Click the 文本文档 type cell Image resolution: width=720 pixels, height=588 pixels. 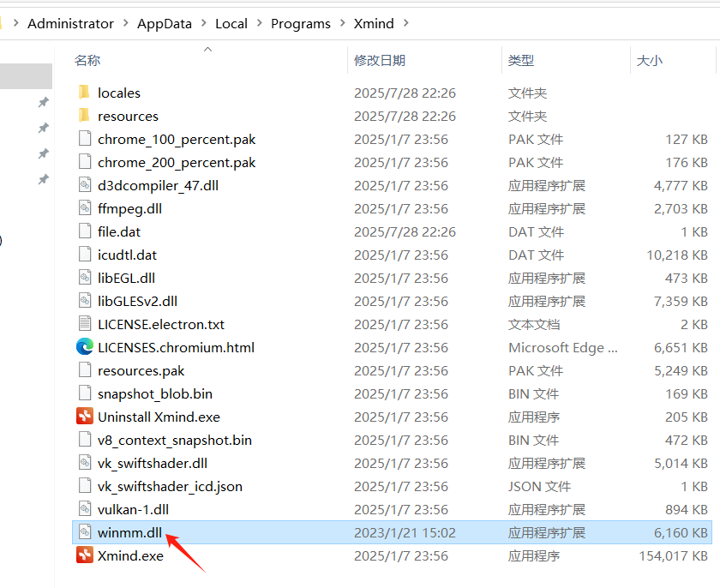pyautogui.click(x=534, y=325)
